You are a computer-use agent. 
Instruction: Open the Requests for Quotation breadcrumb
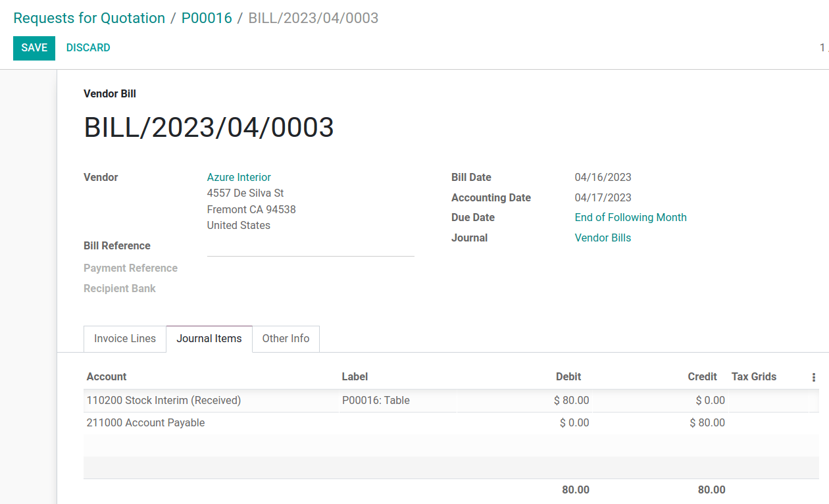click(x=89, y=18)
